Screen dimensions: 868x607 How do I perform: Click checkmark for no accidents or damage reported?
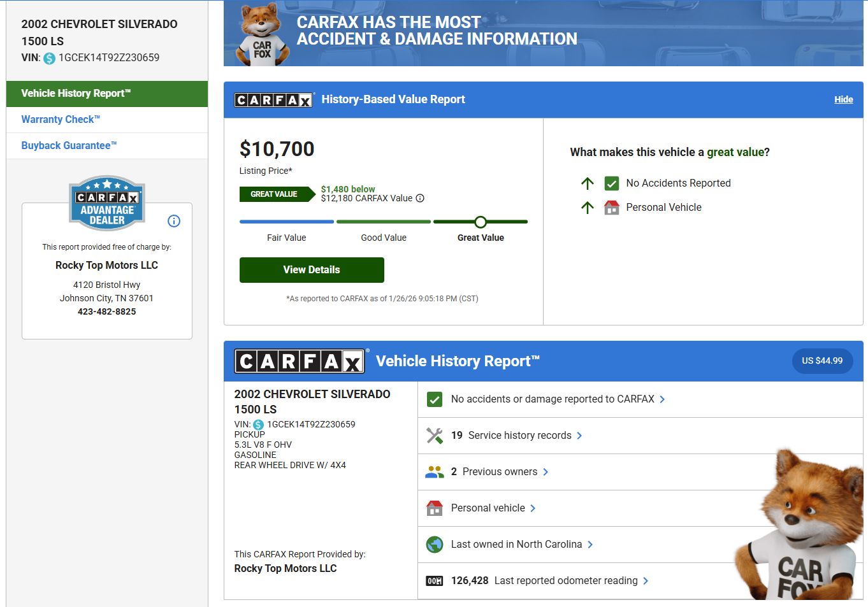pos(435,399)
